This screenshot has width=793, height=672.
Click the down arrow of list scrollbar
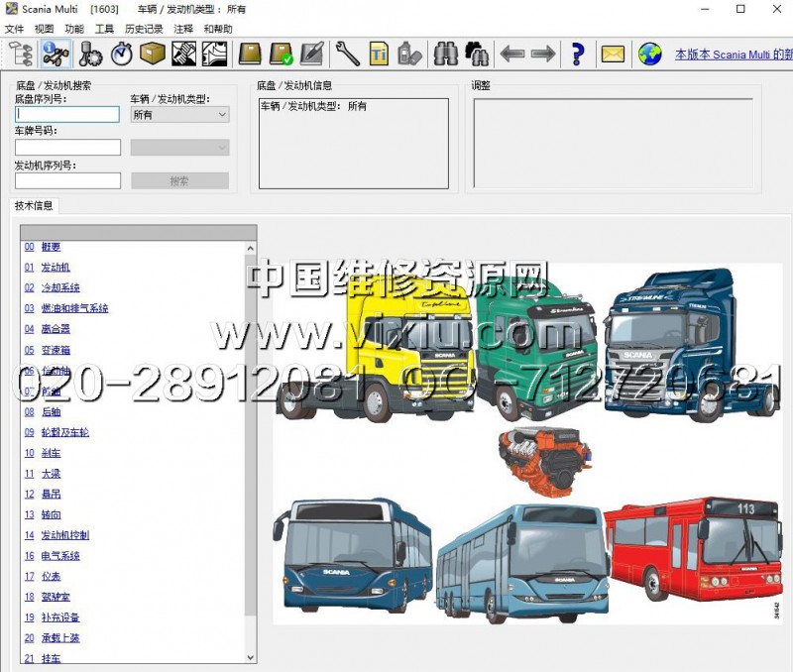click(x=251, y=657)
